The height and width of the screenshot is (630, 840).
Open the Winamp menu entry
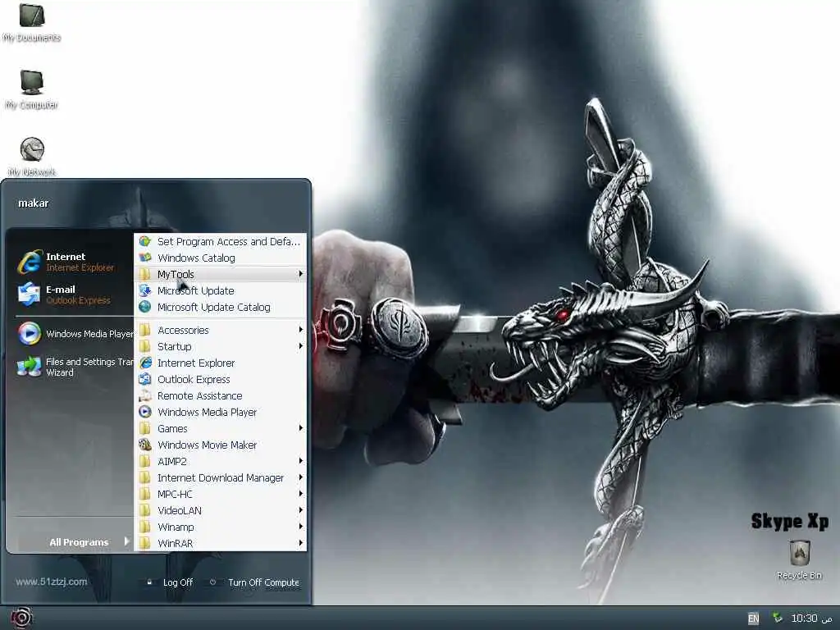[x=220, y=527]
